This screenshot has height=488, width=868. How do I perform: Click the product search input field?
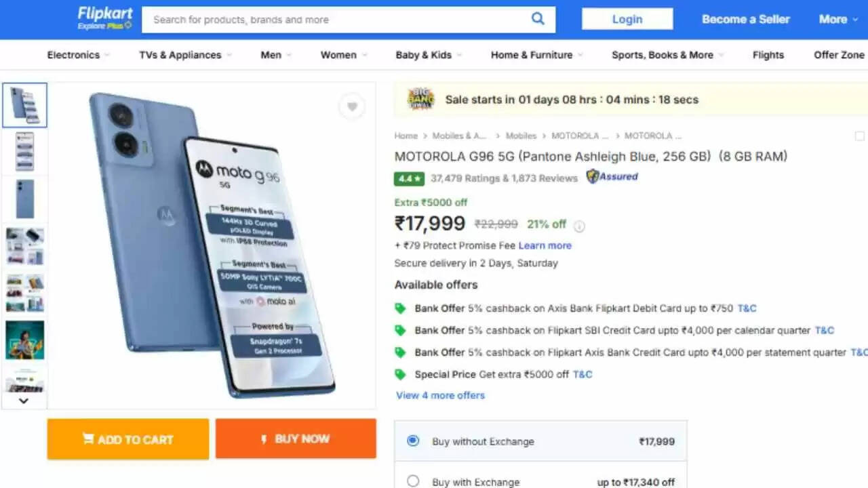pyautogui.click(x=336, y=20)
